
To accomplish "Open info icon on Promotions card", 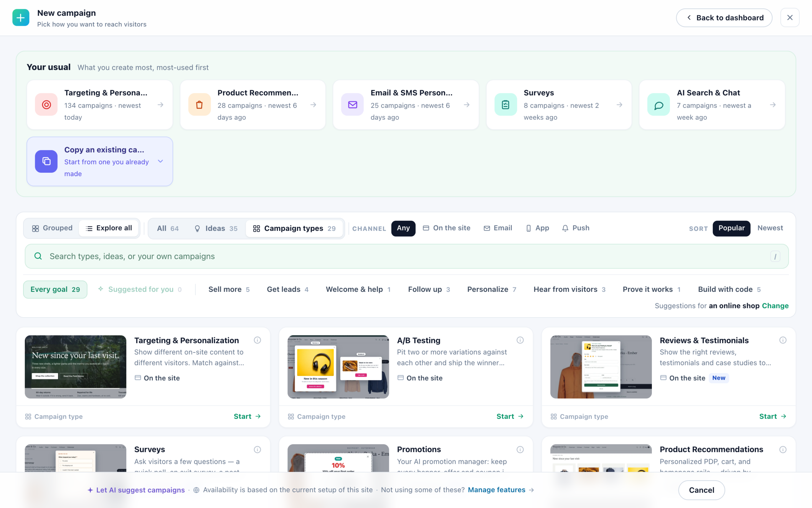I will click(520, 450).
